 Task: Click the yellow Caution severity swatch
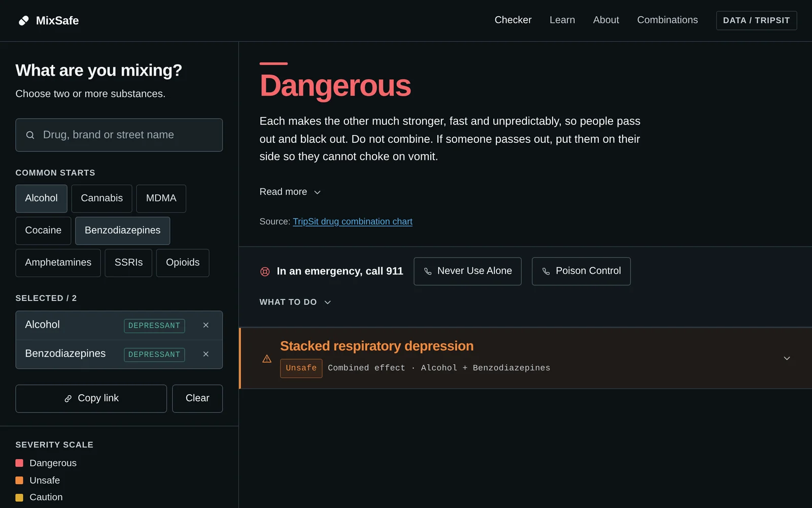(19, 497)
